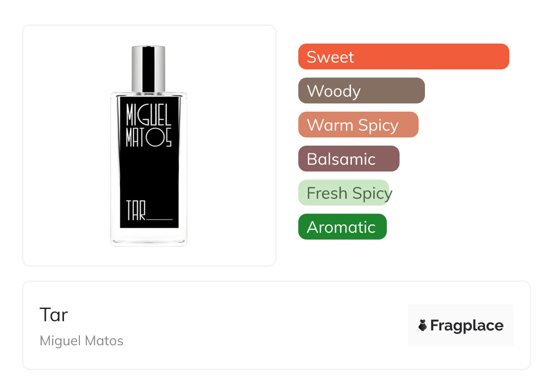The width and height of the screenshot is (553, 392).
Task: Choose the green Aromatic accord bar
Action: [x=342, y=227]
